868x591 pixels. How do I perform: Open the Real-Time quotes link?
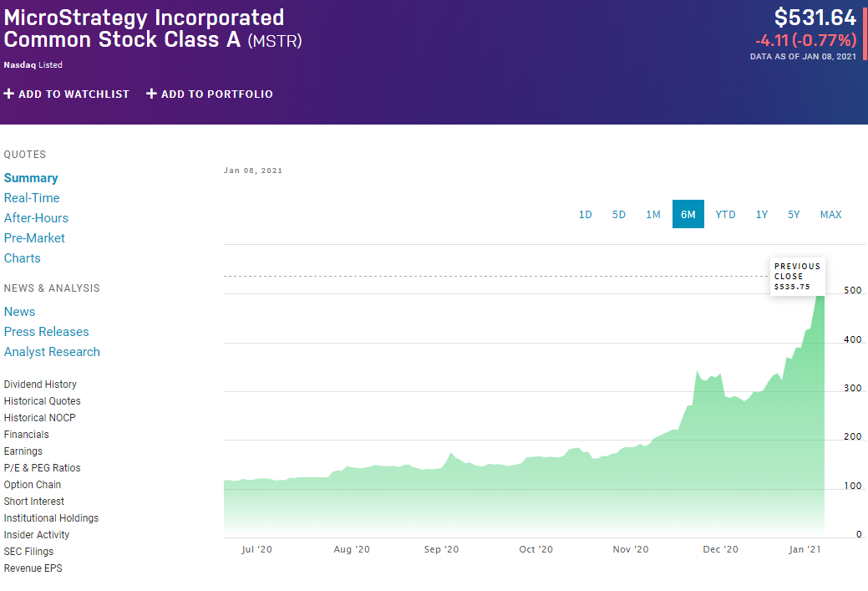pyautogui.click(x=32, y=198)
